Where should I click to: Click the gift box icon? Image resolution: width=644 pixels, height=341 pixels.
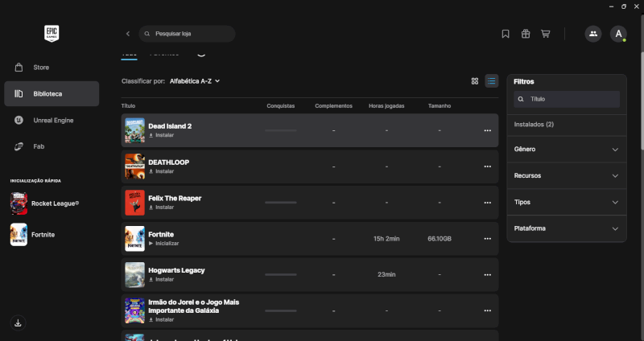click(526, 34)
